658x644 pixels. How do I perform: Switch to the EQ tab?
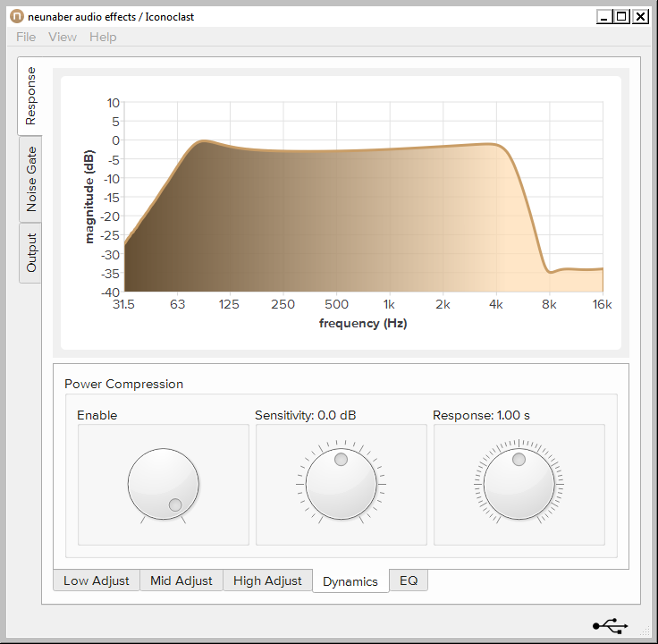coord(409,580)
